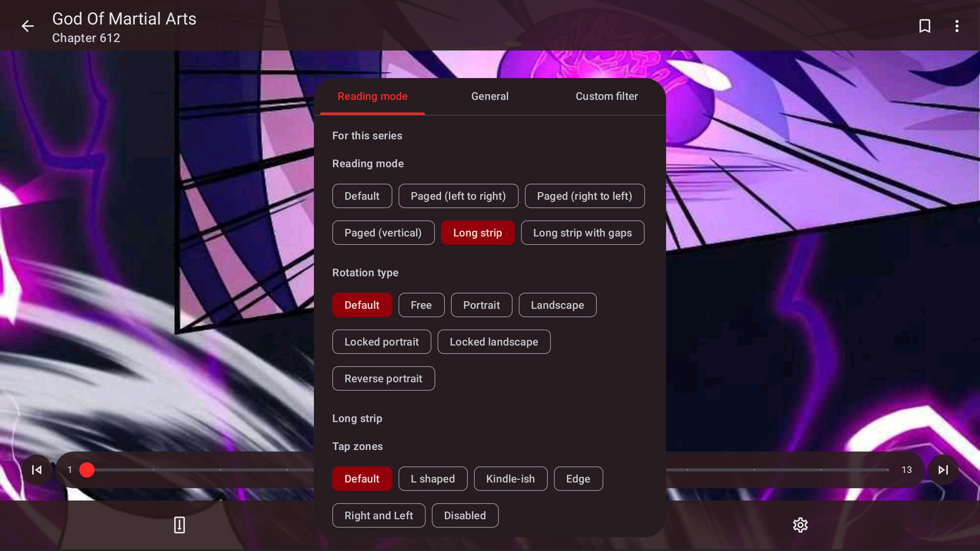980x551 pixels.
Task: Pick the Kindle-ish tap zone
Action: [x=510, y=479]
